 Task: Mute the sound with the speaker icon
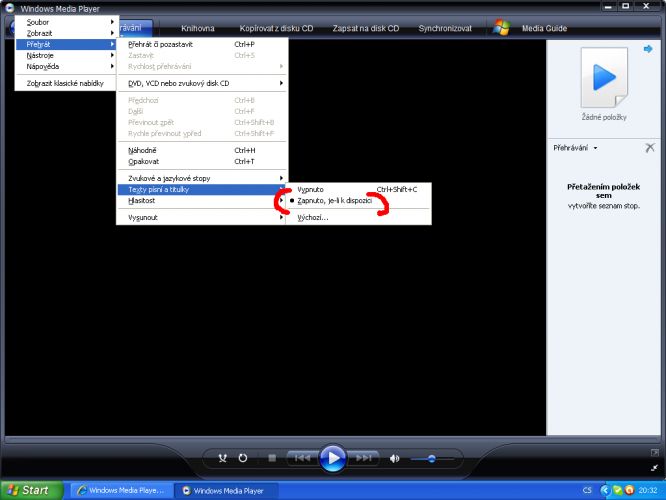pos(395,458)
